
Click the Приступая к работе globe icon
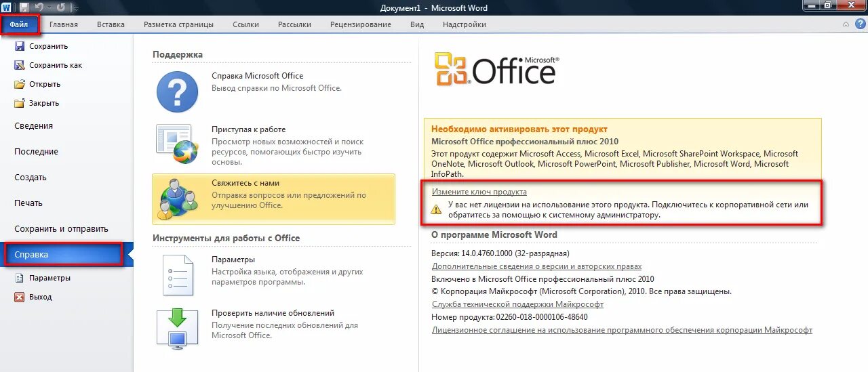pos(177,144)
